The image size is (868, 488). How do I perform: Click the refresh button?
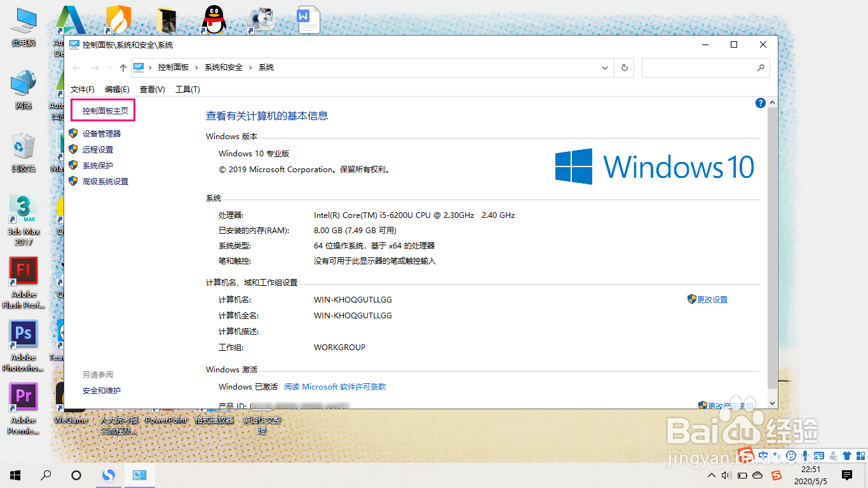click(625, 67)
